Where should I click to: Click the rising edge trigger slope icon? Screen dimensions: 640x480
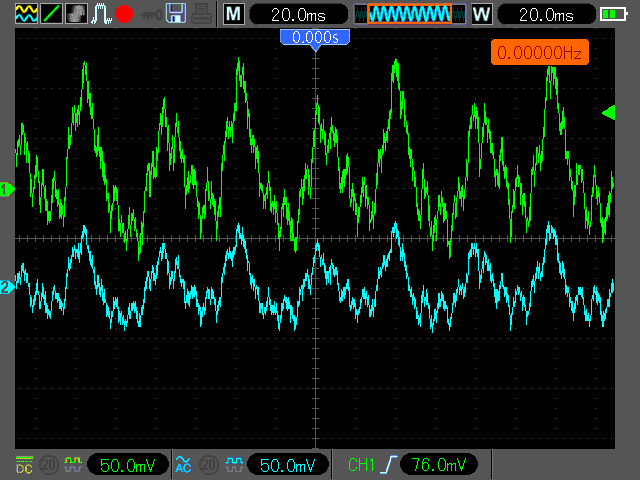pyautogui.click(x=387, y=465)
